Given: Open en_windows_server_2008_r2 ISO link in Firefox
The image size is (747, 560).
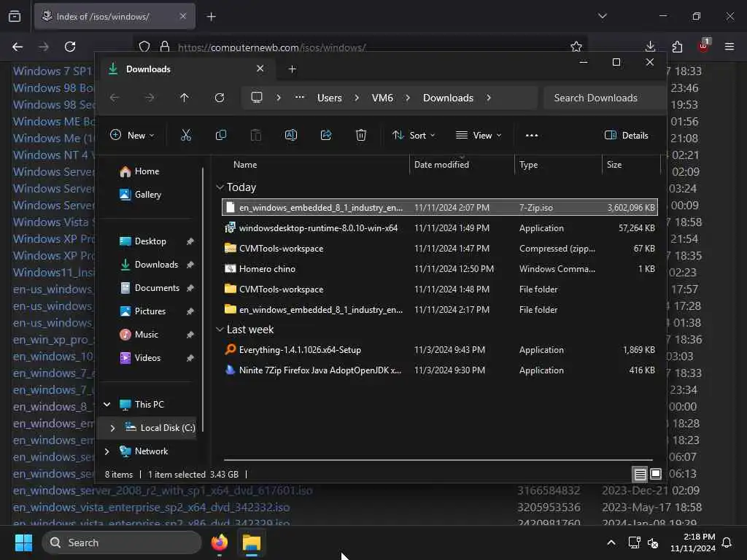Looking at the screenshot, I should coord(163,491).
